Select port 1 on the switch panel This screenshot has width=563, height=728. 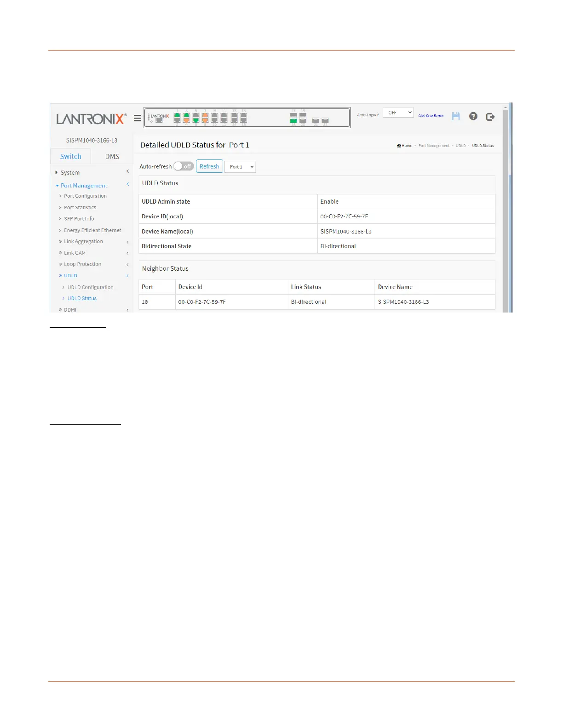click(x=177, y=115)
